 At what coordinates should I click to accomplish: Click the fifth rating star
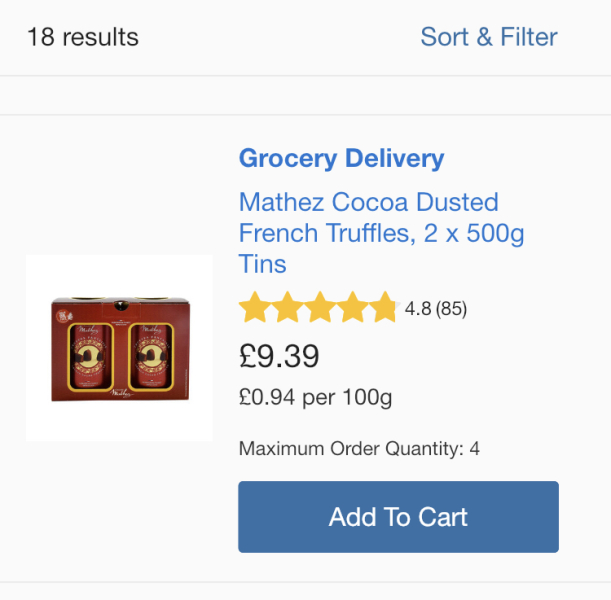(x=382, y=308)
